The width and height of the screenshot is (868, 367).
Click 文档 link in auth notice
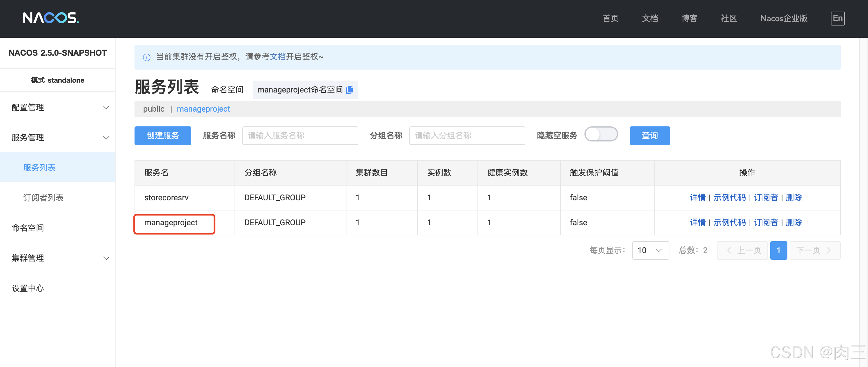point(277,57)
